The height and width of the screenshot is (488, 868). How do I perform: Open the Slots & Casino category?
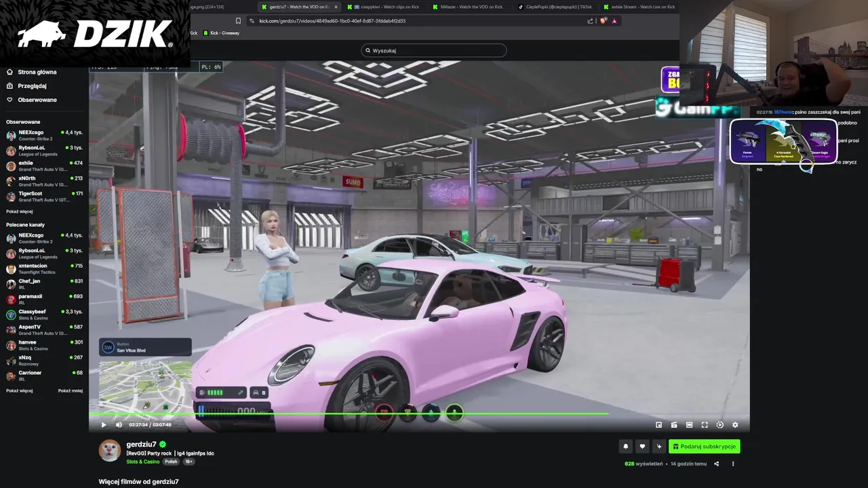(142, 462)
